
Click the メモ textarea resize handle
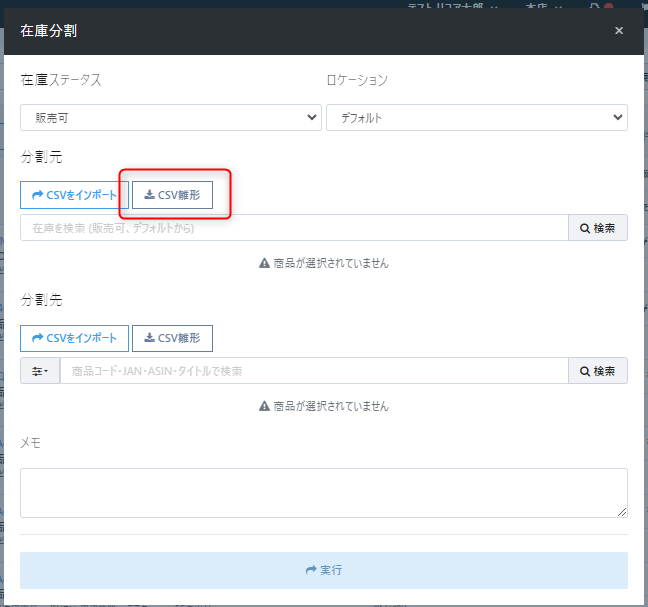pos(622,512)
